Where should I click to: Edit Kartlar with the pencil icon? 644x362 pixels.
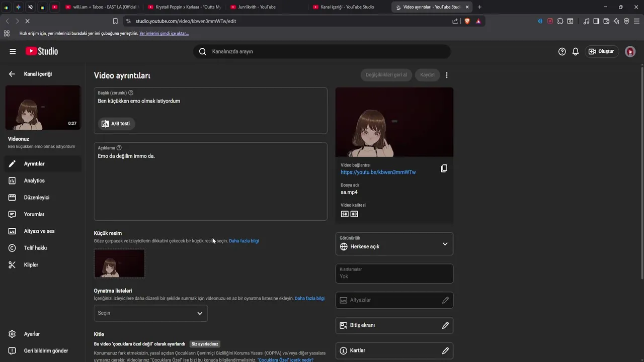point(445,350)
